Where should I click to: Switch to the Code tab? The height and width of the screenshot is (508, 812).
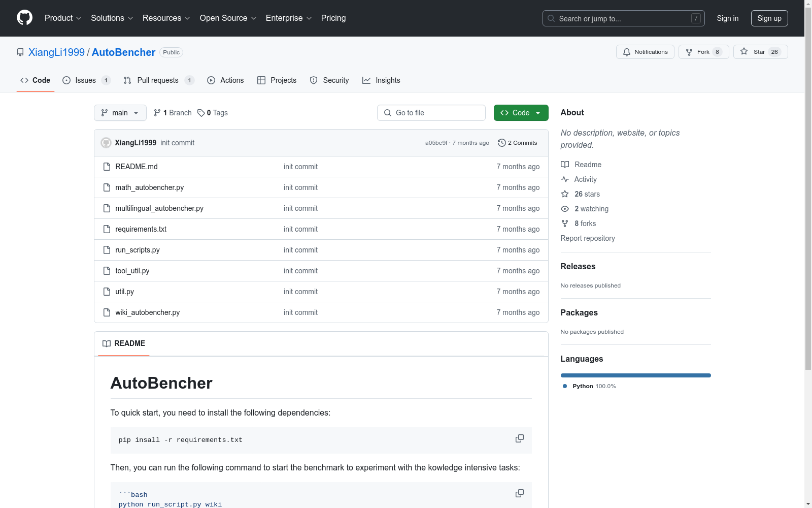36,80
